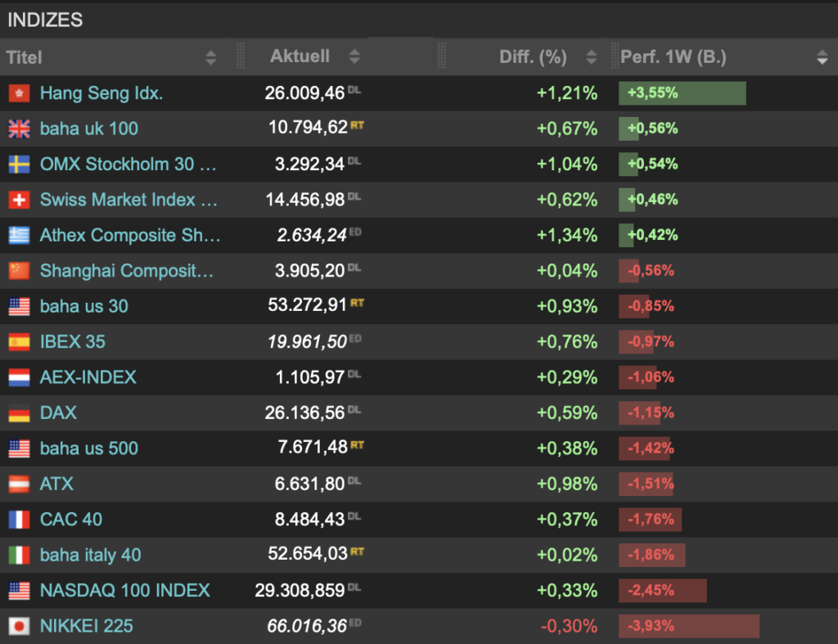838x644 pixels.
Task: Click the RT badge on baha italy 40
Action: click(357, 552)
